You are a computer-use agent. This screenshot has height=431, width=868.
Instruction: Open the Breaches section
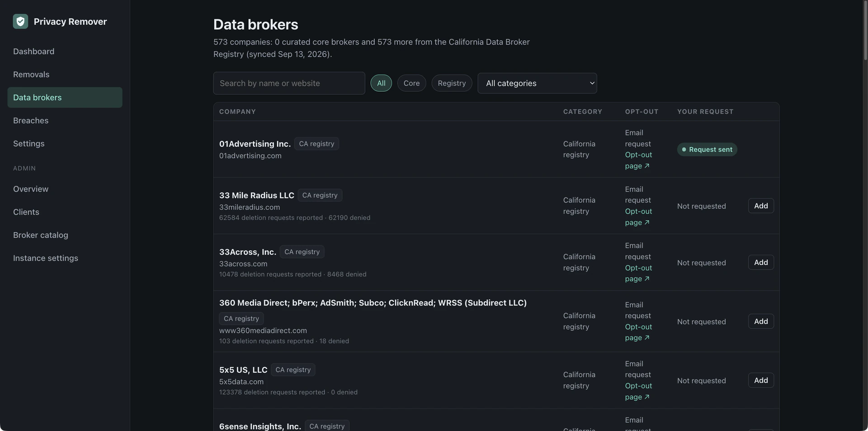tap(65, 121)
